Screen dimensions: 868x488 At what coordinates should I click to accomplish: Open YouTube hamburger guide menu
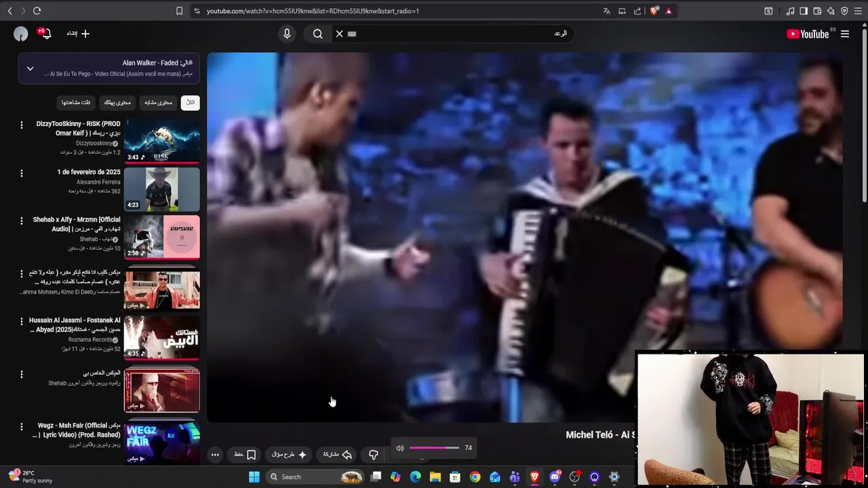click(x=845, y=34)
